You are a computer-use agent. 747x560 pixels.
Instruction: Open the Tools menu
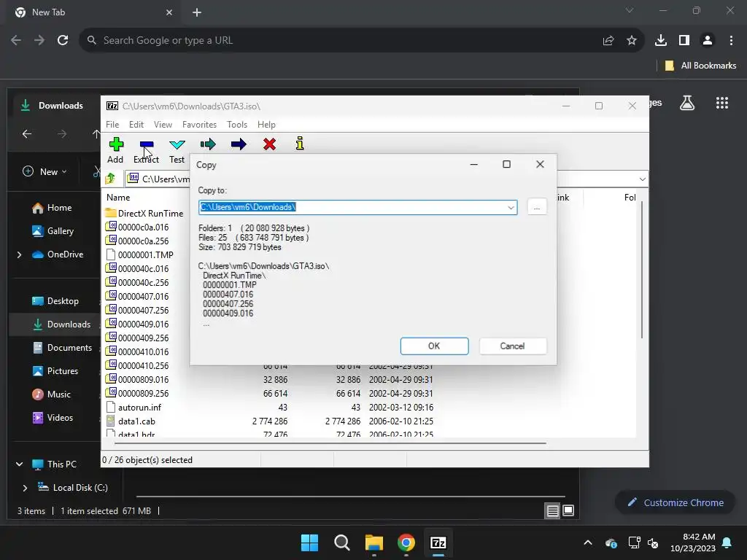click(237, 124)
